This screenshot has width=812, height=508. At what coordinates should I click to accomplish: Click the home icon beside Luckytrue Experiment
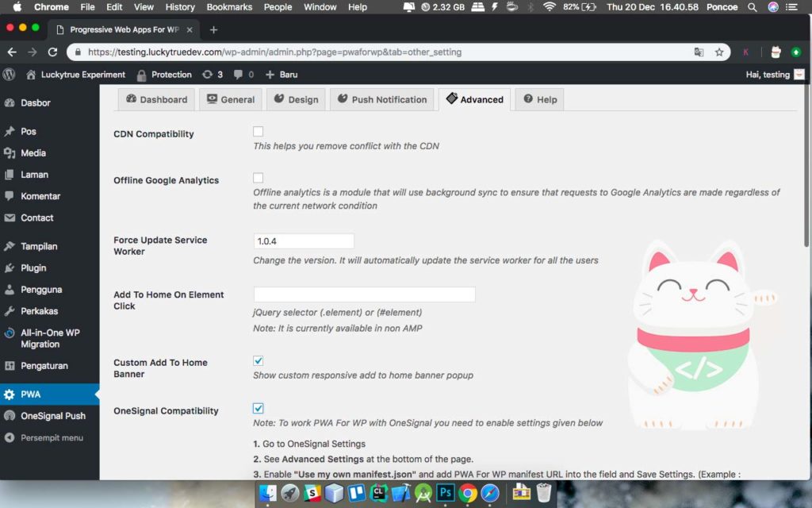31,75
